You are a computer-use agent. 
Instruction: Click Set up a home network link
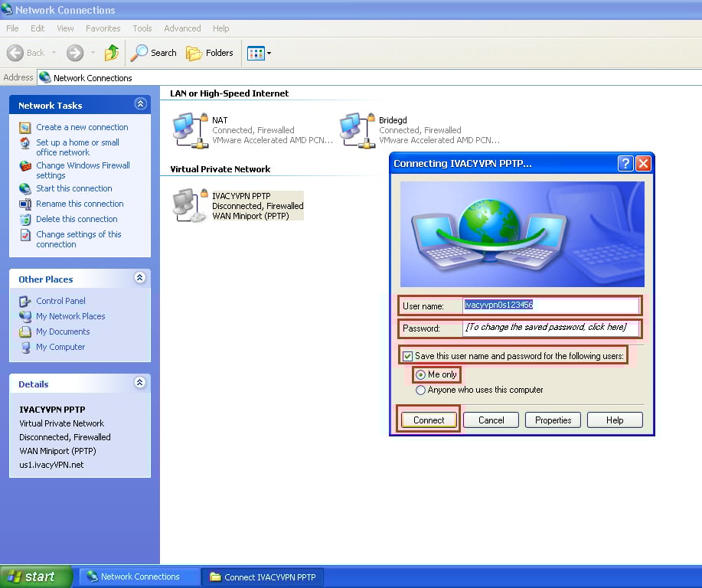pos(77,147)
